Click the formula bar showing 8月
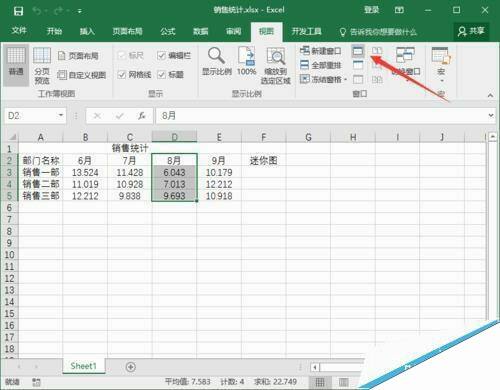This screenshot has height=390, width=500. pos(321,116)
